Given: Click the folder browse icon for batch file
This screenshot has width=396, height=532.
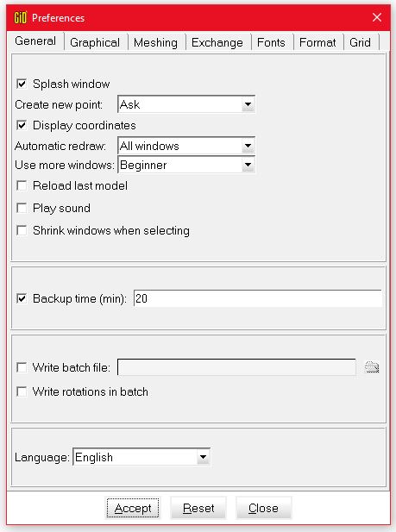Looking at the screenshot, I should pos(372,367).
